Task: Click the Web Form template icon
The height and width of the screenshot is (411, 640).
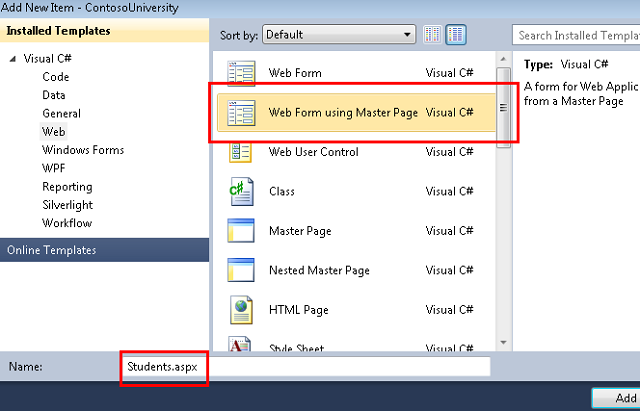Action: (x=242, y=73)
